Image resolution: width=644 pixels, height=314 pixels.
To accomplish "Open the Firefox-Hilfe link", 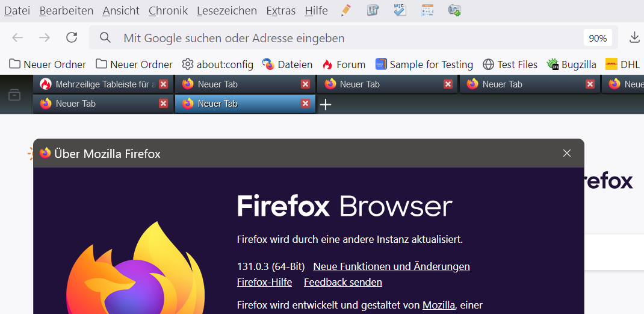I will point(264,282).
